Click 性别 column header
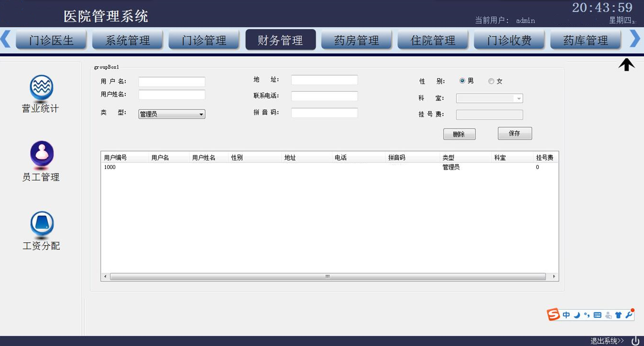 pyautogui.click(x=255, y=158)
